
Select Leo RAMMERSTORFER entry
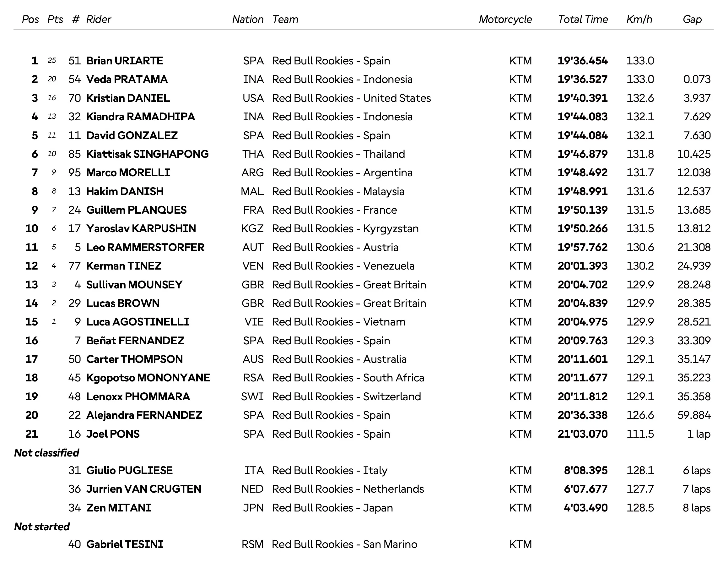pos(145,247)
